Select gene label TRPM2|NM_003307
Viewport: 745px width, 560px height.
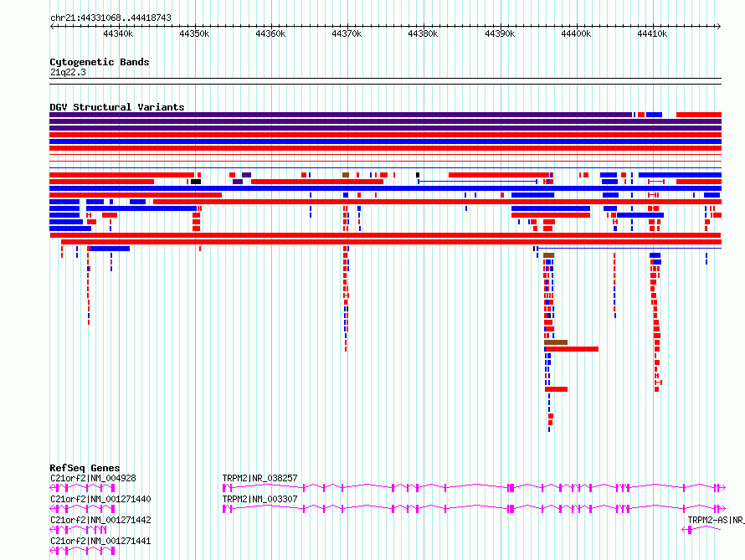259,499
